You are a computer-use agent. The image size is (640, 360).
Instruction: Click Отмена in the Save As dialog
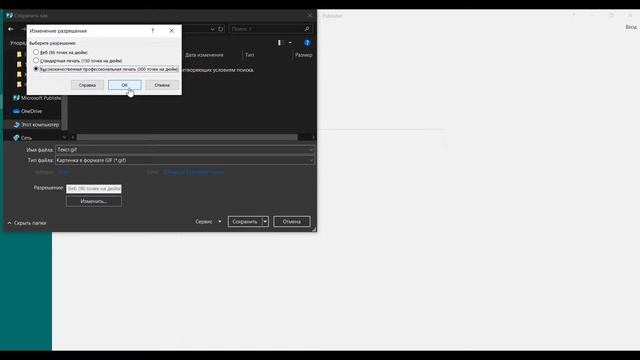coord(292,222)
